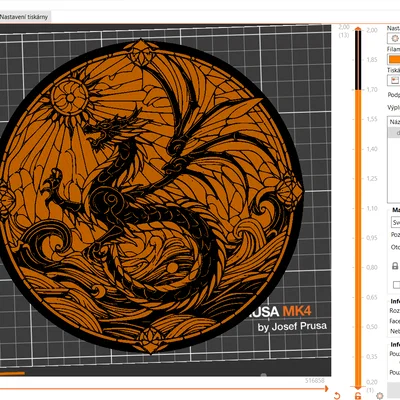This screenshot has height=400, width=400.
Task: Open slider settings with the bottom gear icon
Action: (x=379, y=396)
